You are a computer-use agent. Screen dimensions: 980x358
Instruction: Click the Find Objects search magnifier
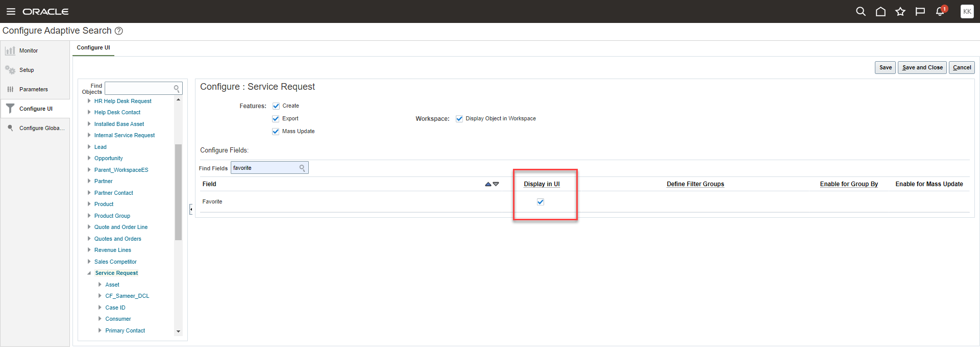(177, 89)
